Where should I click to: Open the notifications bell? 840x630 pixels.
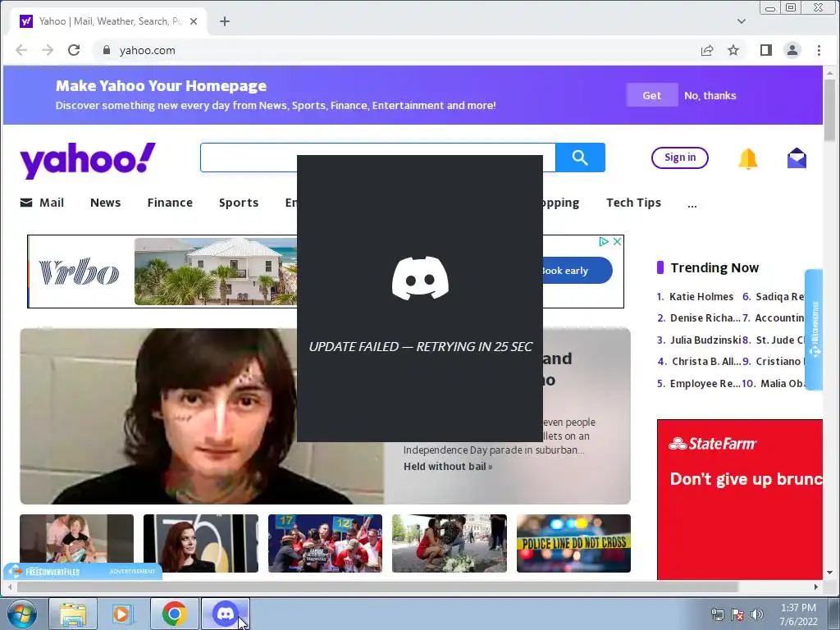click(x=748, y=158)
